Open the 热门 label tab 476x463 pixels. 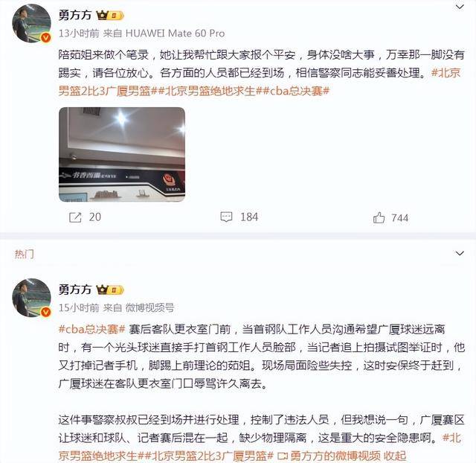point(25,254)
